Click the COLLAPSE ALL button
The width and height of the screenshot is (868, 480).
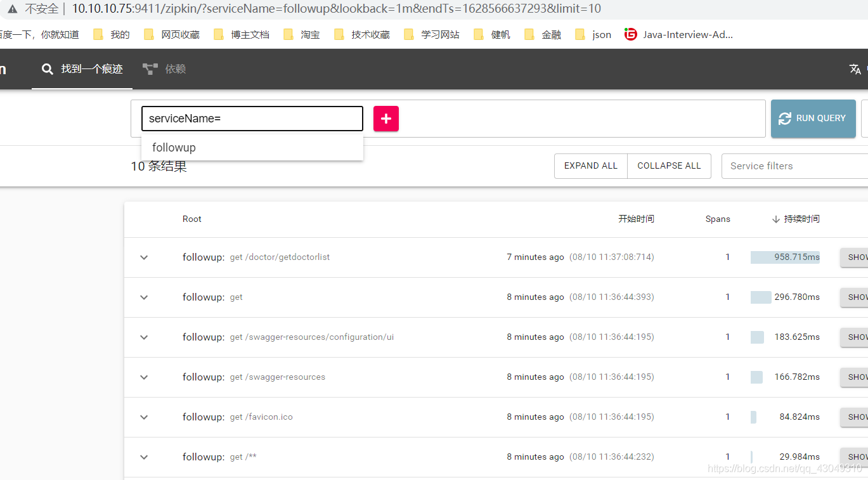pyautogui.click(x=669, y=166)
